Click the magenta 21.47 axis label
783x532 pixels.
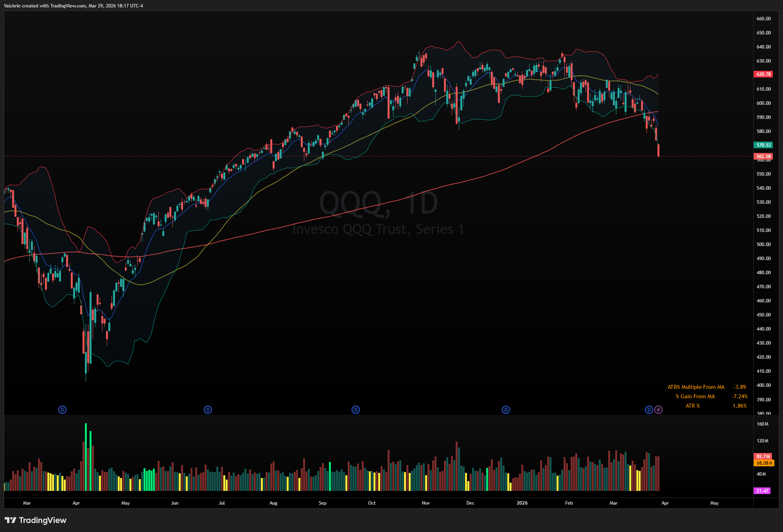point(762,491)
